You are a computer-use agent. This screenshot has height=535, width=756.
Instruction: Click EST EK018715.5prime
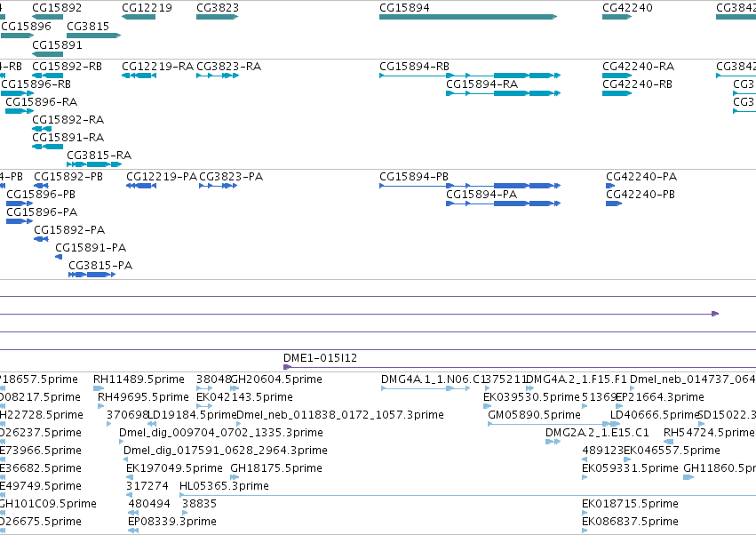point(630,504)
